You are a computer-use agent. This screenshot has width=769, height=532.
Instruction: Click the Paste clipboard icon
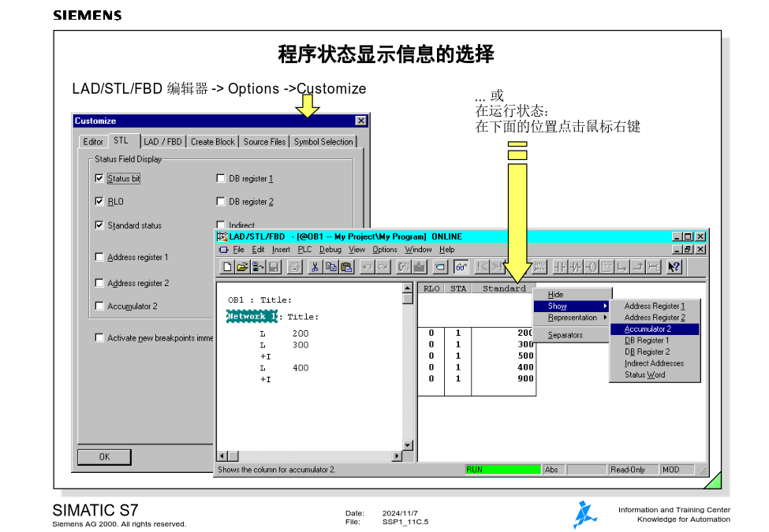tap(347, 267)
